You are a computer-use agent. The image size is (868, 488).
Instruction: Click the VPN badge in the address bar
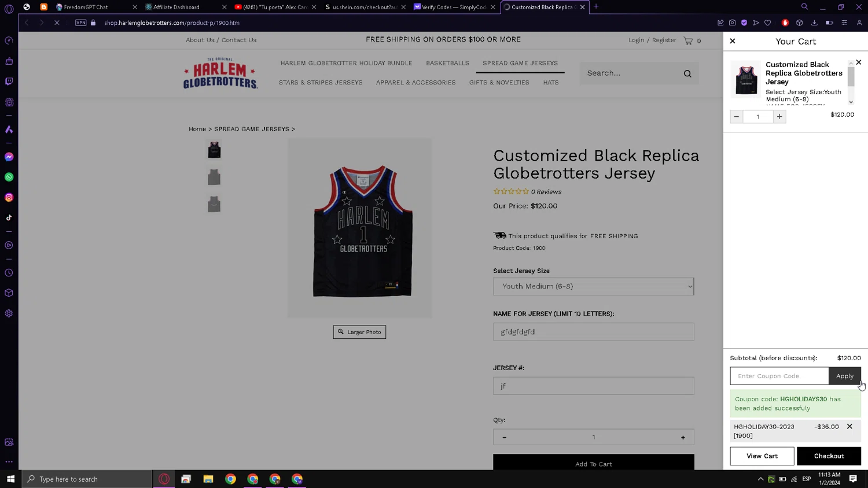[x=81, y=23]
